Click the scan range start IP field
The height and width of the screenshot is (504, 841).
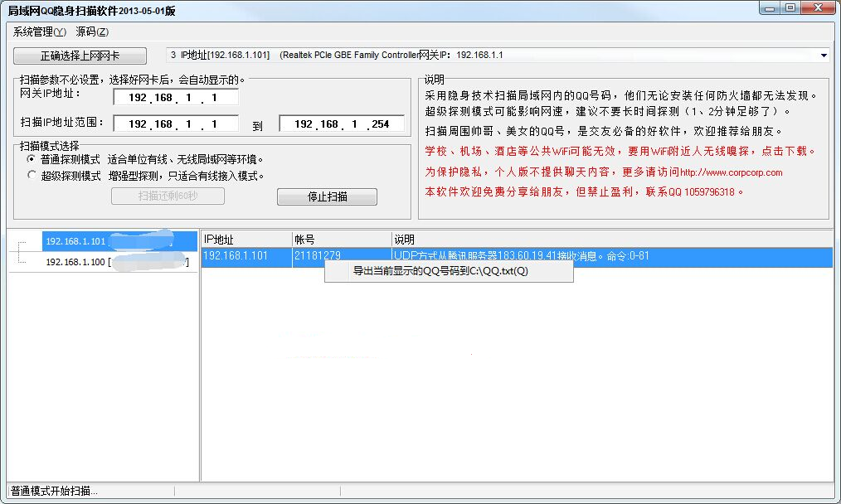pyautogui.click(x=176, y=124)
